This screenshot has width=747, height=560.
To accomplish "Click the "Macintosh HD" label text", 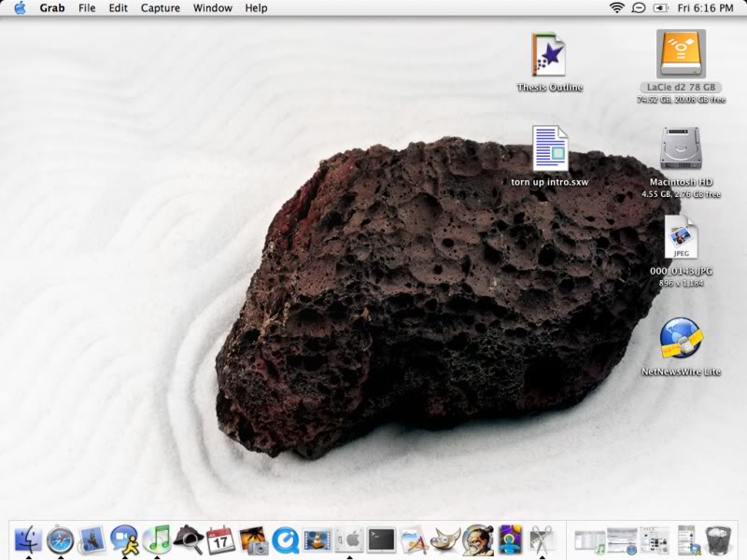I will [x=681, y=182].
